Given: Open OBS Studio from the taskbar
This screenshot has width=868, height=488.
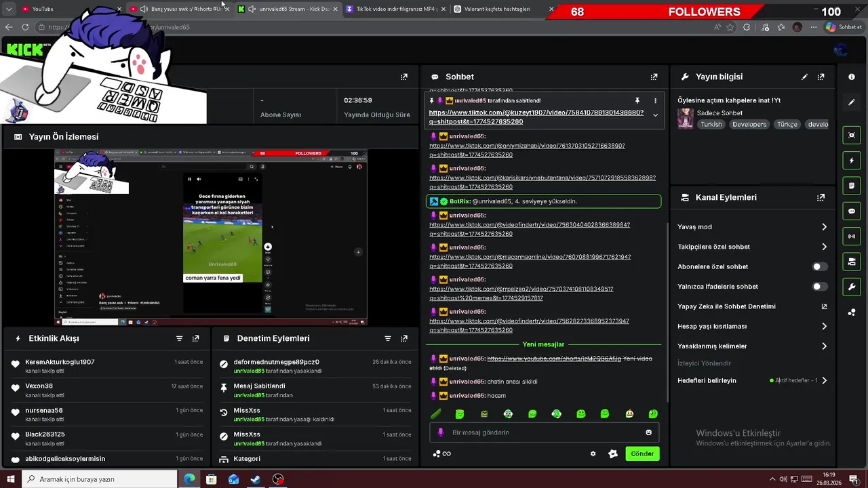Looking at the screenshot, I should click(x=278, y=479).
